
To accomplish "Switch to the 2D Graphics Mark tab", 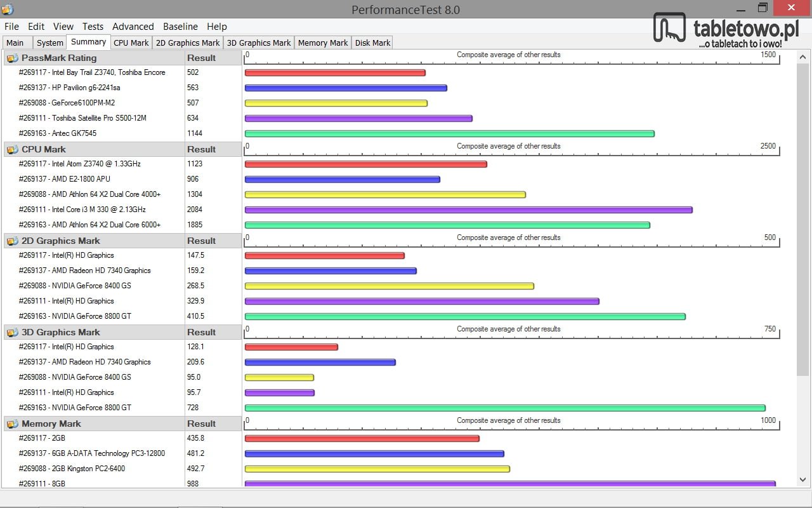I will coord(188,43).
